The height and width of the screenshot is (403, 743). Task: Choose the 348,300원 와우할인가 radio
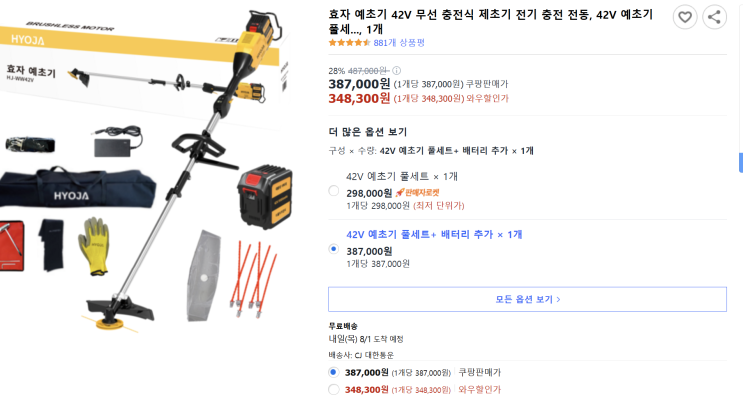[x=334, y=389]
